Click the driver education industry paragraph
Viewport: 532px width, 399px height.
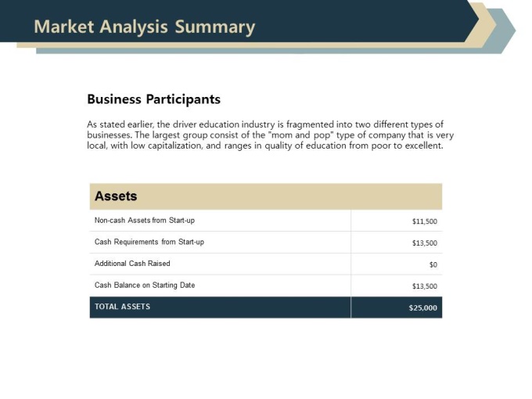(270, 135)
